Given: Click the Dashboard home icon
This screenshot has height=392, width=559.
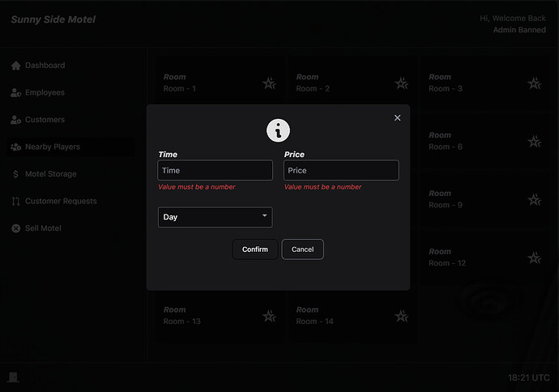Looking at the screenshot, I should click(x=15, y=66).
